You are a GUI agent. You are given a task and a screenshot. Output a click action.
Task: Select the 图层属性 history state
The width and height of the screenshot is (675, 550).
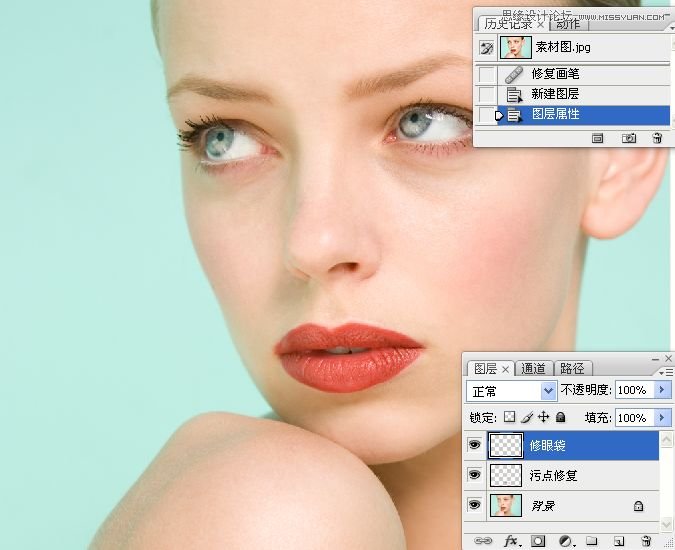583,115
